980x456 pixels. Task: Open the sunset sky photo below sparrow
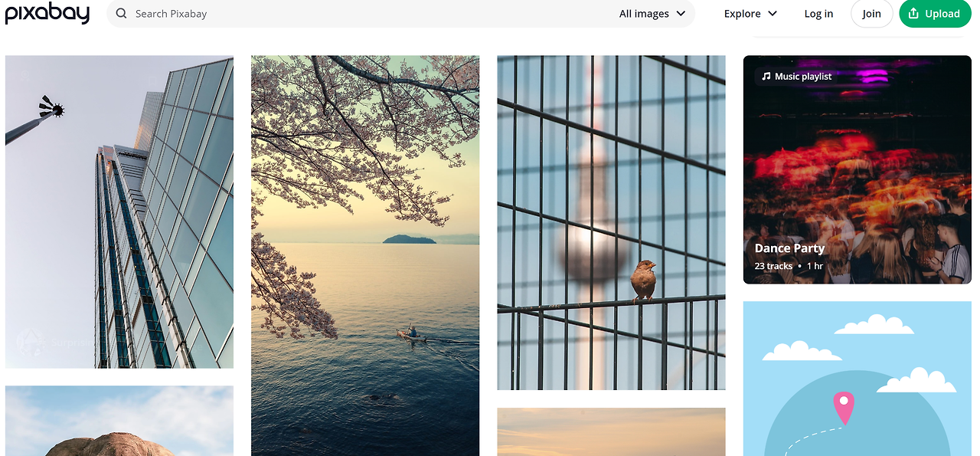(611, 431)
